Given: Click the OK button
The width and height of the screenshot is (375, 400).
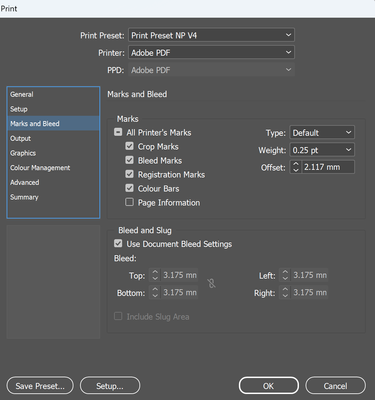Looking at the screenshot, I should pos(269,386).
